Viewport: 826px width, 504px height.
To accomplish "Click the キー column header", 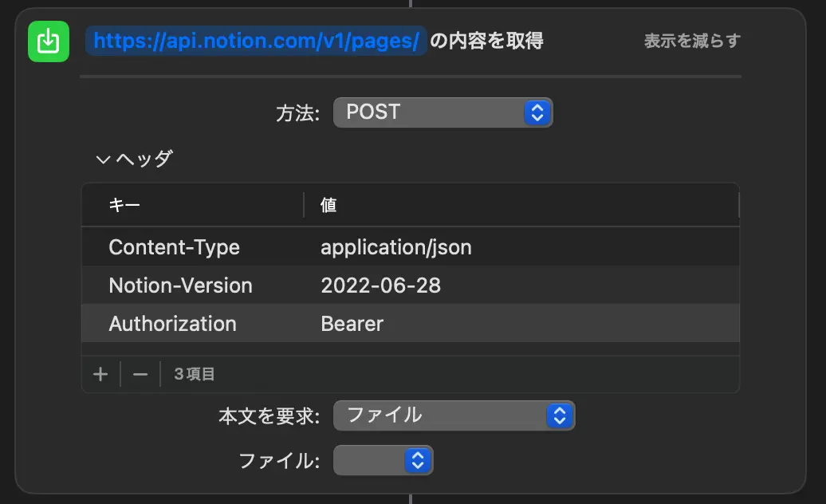I will coord(124,205).
